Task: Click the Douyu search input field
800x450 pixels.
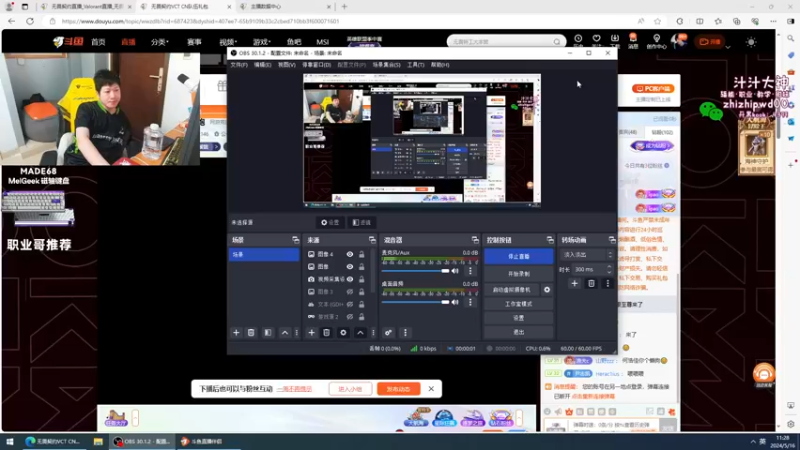Action: coord(500,42)
